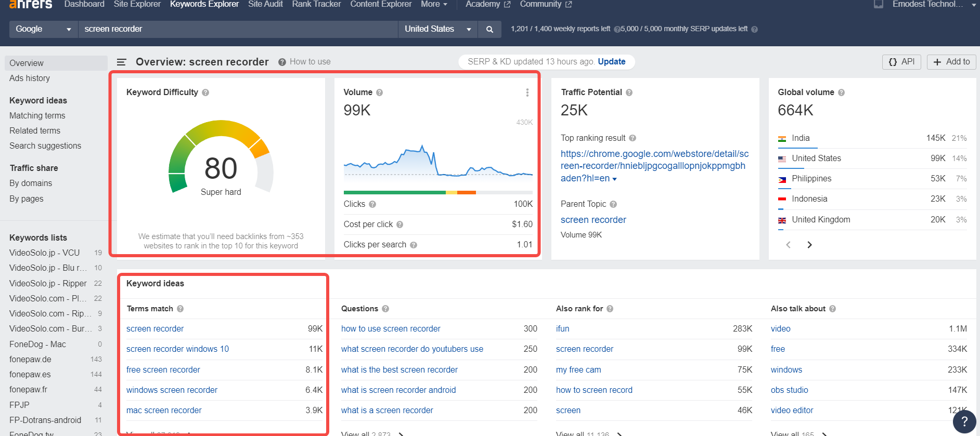Open parent topic screen recorder link
Viewport: 980px width, 436px height.
tap(594, 220)
